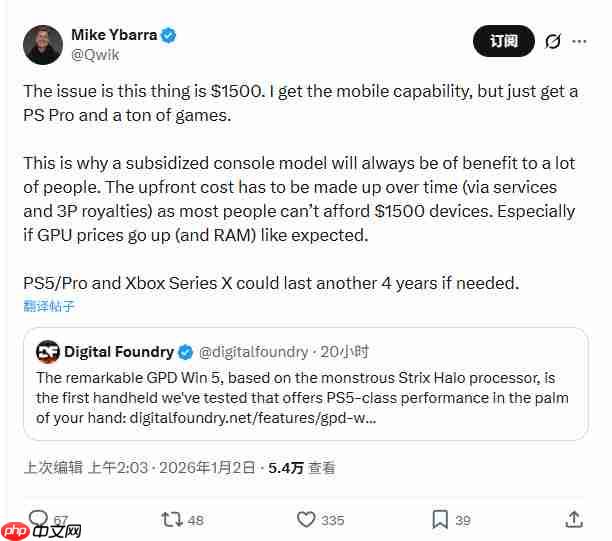The width and height of the screenshot is (612, 541).
Task: Click the verified badge next to Digital Foundry
Action: point(185,352)
